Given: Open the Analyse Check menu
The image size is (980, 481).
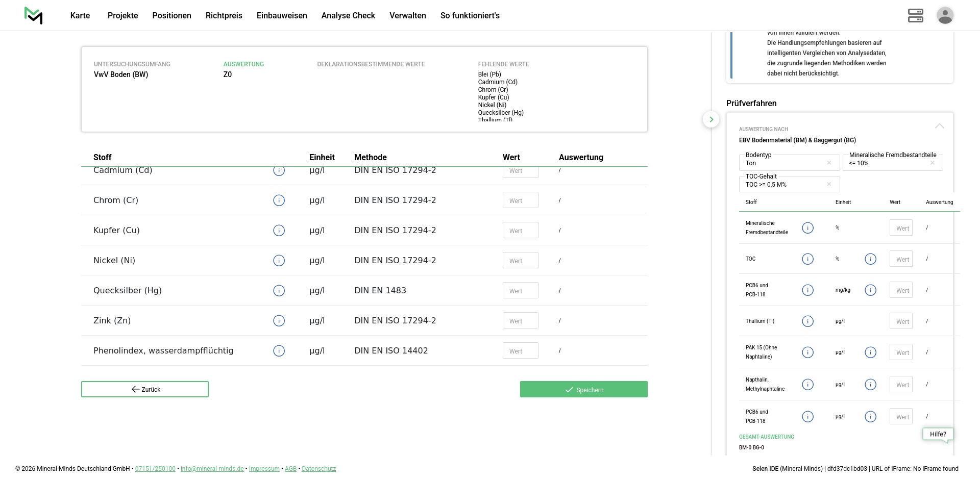Looking at the screenshot, I should [x=348, y=15].
